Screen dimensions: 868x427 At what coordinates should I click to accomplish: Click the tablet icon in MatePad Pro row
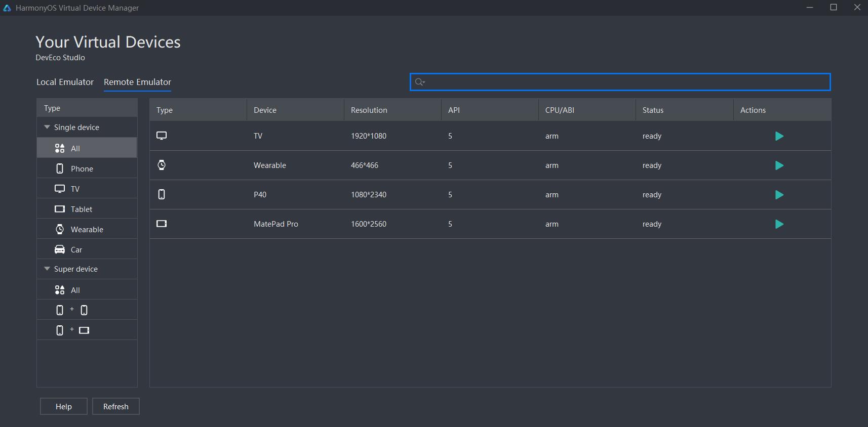162,224
